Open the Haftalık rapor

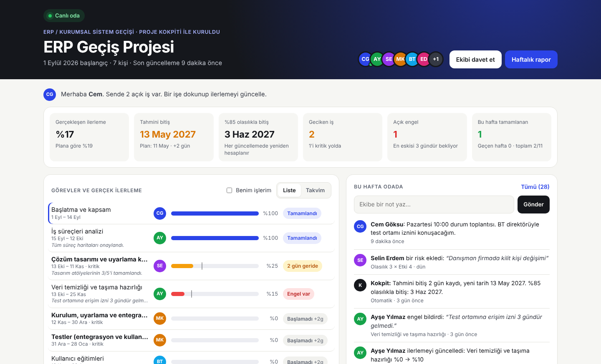point(531,60)
